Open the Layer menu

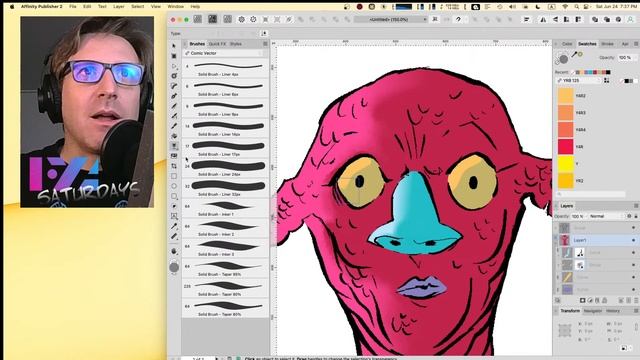click(119, 7)
